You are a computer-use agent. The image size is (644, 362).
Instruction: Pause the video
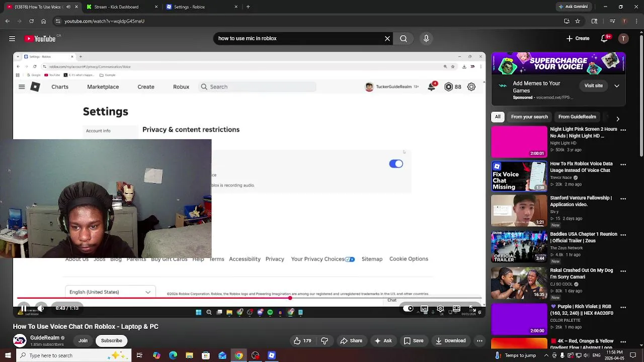[24, 308]
